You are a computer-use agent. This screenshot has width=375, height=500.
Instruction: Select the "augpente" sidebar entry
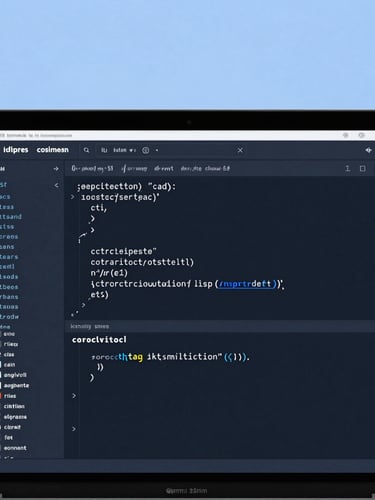(x=16, y=386)
